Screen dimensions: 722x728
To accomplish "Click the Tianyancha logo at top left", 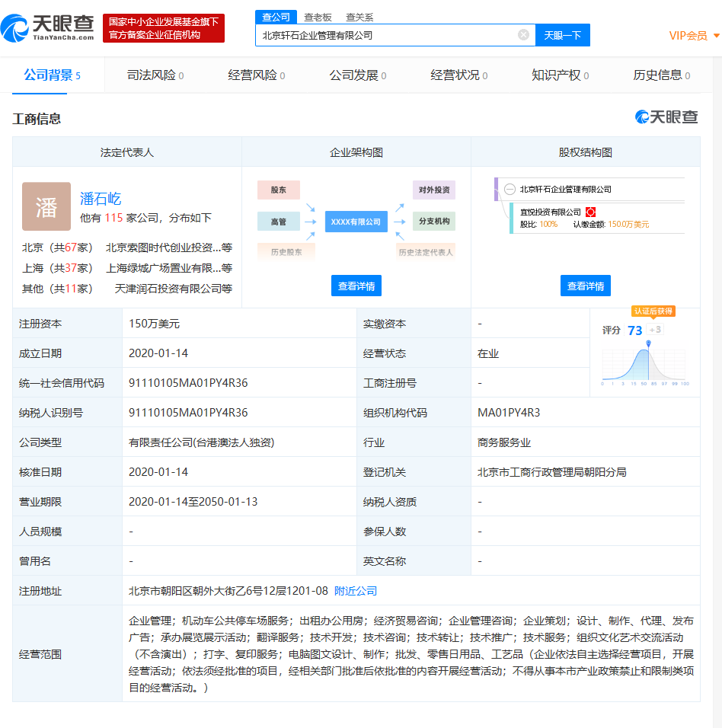I will [x=46, y=27].
